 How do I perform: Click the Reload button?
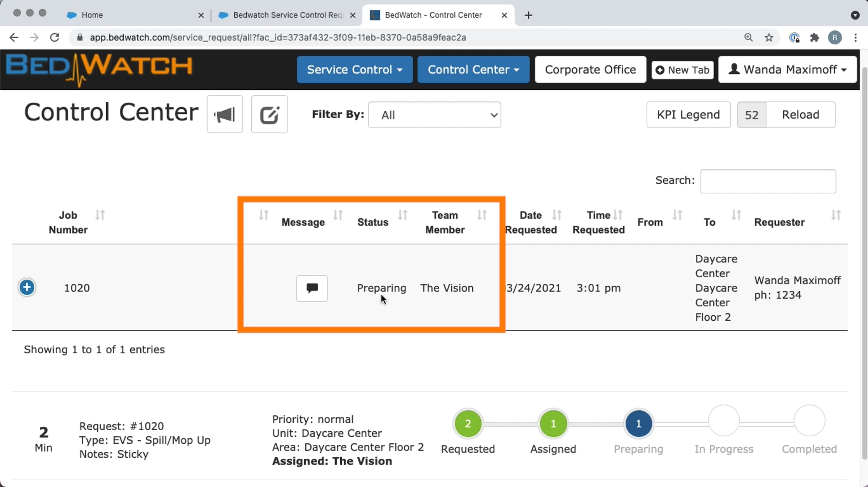[800, 115]
